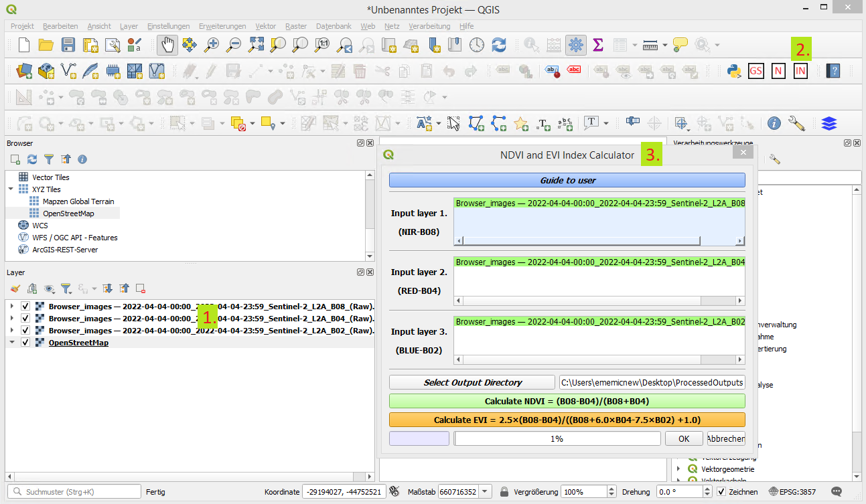This screenshot has height=504, width=866.
Task: Click the blue stacked layers icon
Action: [829, 123]
